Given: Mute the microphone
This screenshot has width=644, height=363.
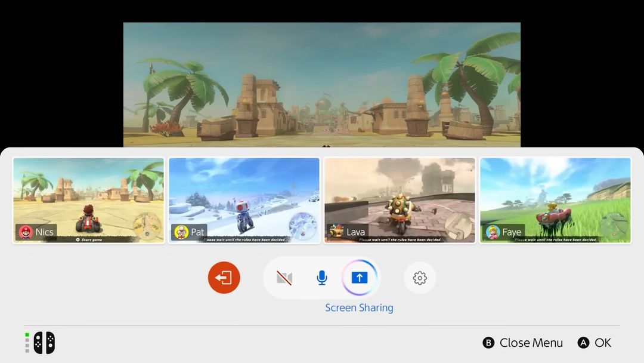Looking at the screenshot, I should [x=322, y=278].
